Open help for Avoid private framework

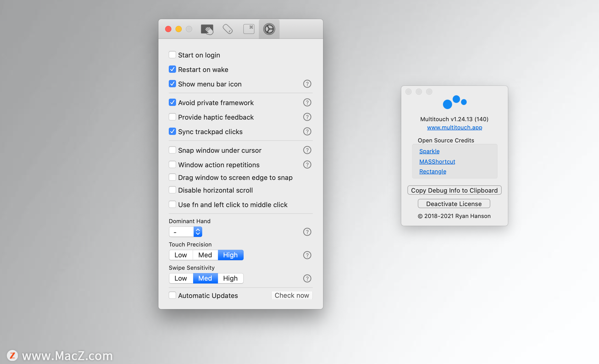[x=307, y=102]
